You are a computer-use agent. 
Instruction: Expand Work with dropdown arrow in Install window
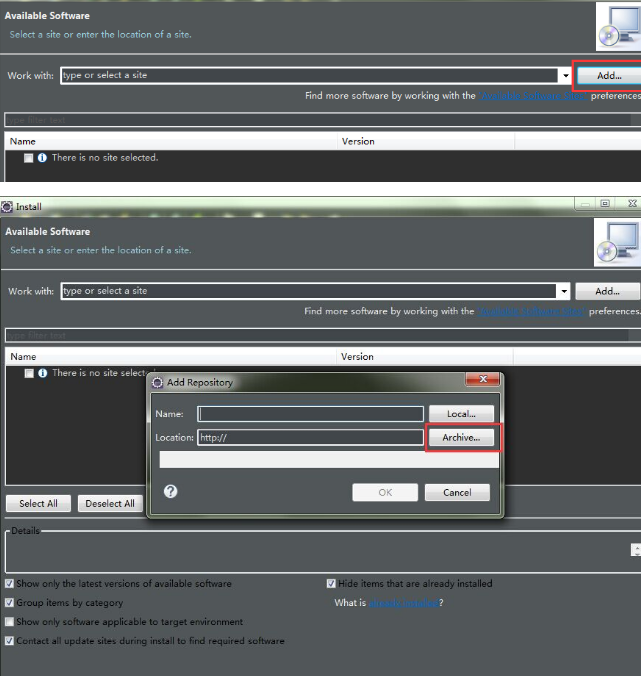pyautogui.click(x=564, y=292)
